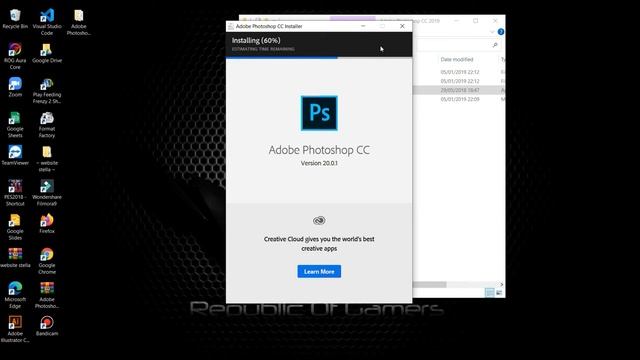The width and height of the screenshot is (640, 360).
Task: Open the '~ website stella ~' folder icon
Action: tap(47, 159)
